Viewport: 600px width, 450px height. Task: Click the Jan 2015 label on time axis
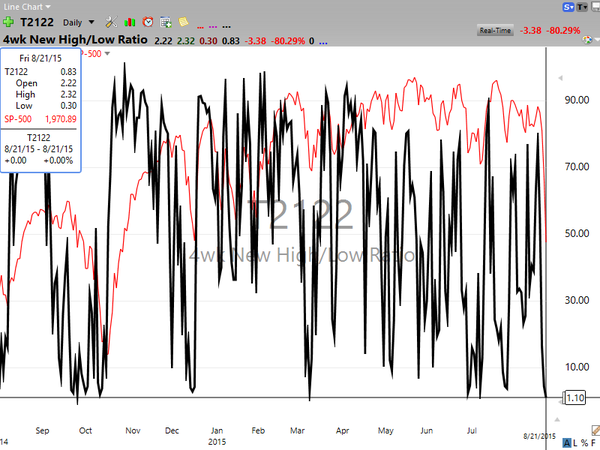point(217,436)
